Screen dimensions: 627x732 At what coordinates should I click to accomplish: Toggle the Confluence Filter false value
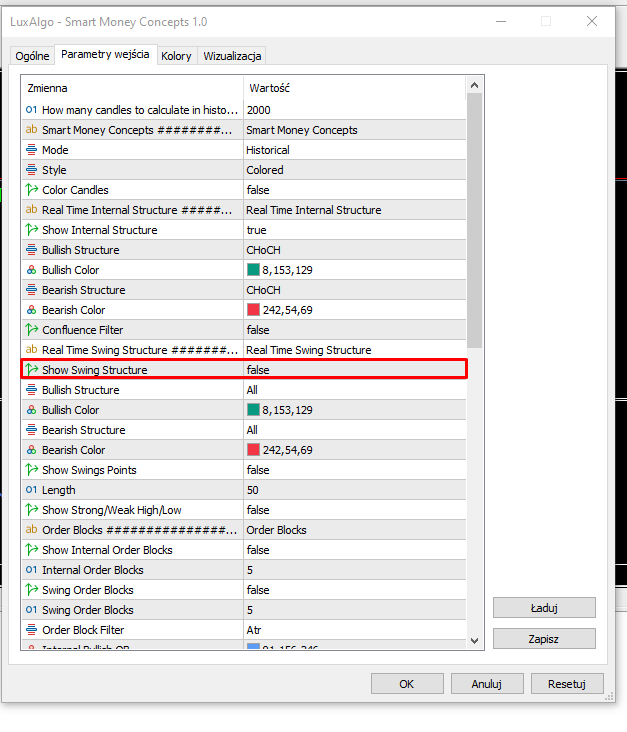pyautogui.click(x=355, y=330)
